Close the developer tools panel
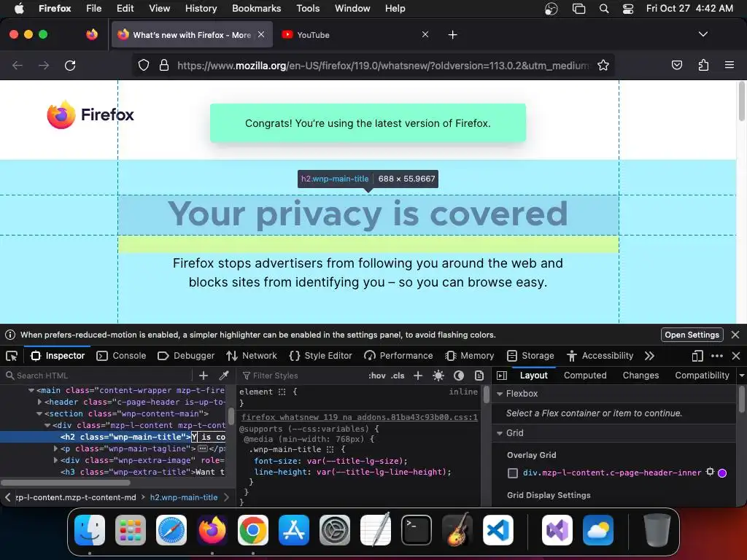 pyautogui.click(x=736, y=356)
